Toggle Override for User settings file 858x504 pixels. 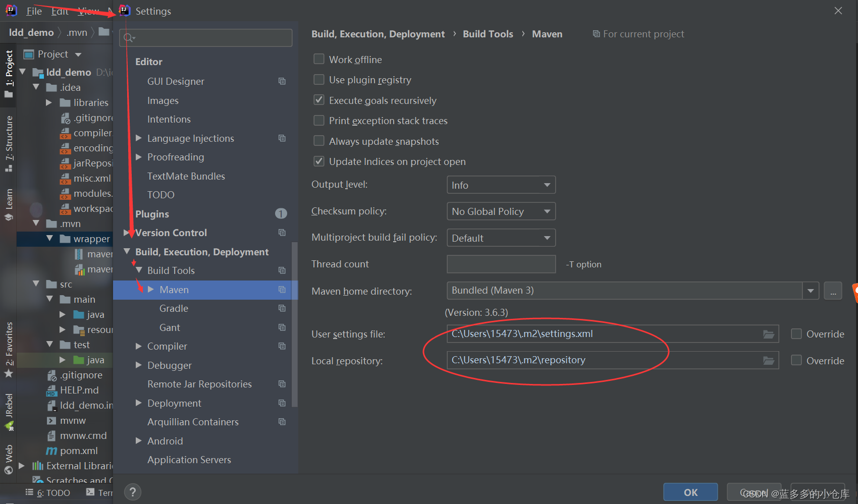(796, 334)
